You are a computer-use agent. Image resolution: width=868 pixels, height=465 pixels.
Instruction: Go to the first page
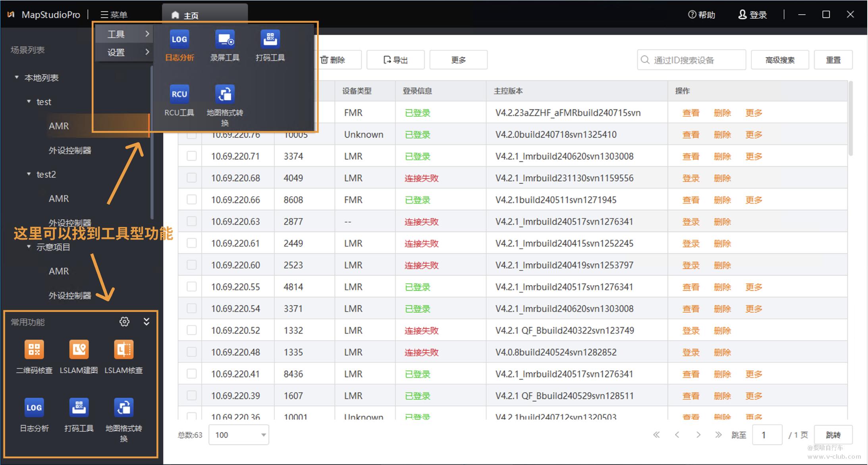point(656,435)
